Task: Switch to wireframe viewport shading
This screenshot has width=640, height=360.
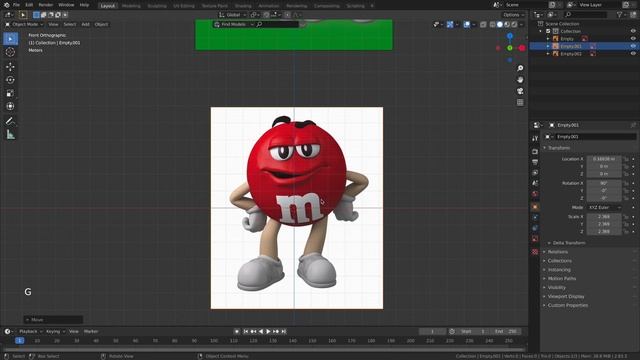Action: click(493, 24)
